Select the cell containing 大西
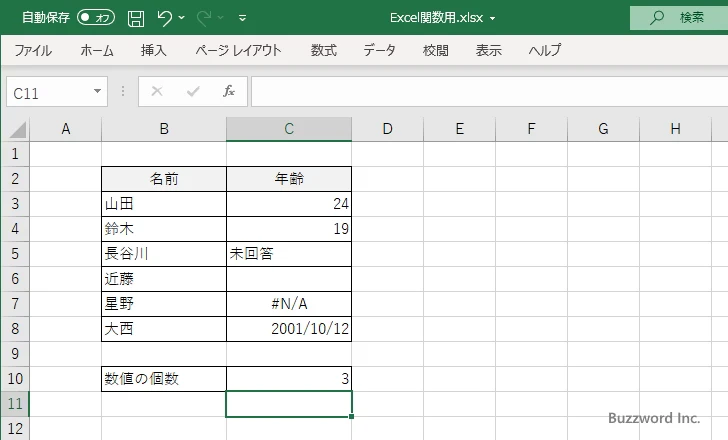The image size is (728, 440). pyautogui.click(x=164, y=329)
